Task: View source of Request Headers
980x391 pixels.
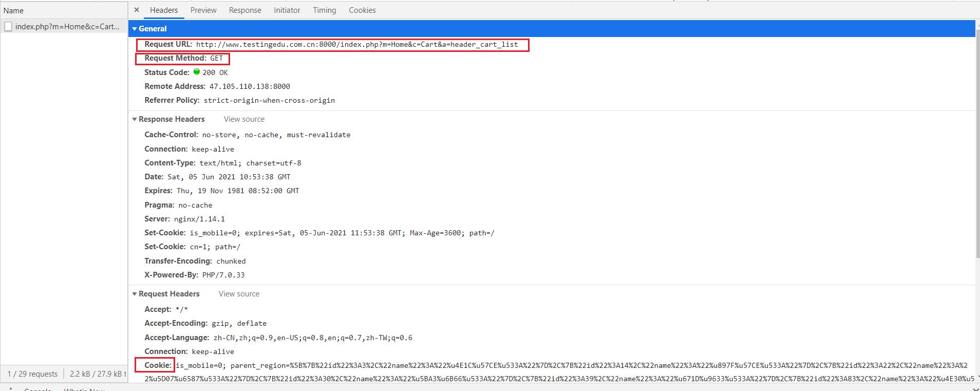Action: (x=239, y=294)
